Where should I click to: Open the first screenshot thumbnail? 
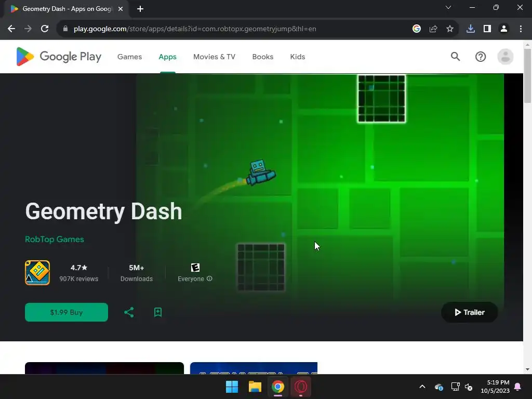[104, 368]
